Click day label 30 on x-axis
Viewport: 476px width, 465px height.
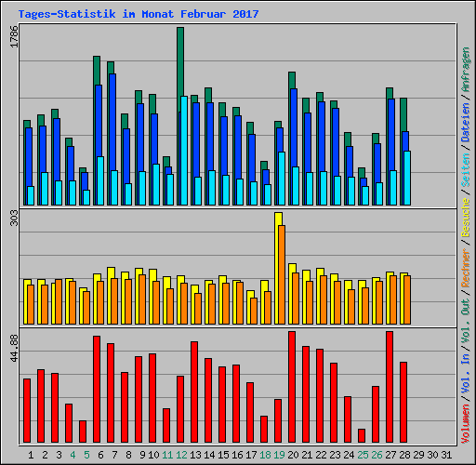432,455
